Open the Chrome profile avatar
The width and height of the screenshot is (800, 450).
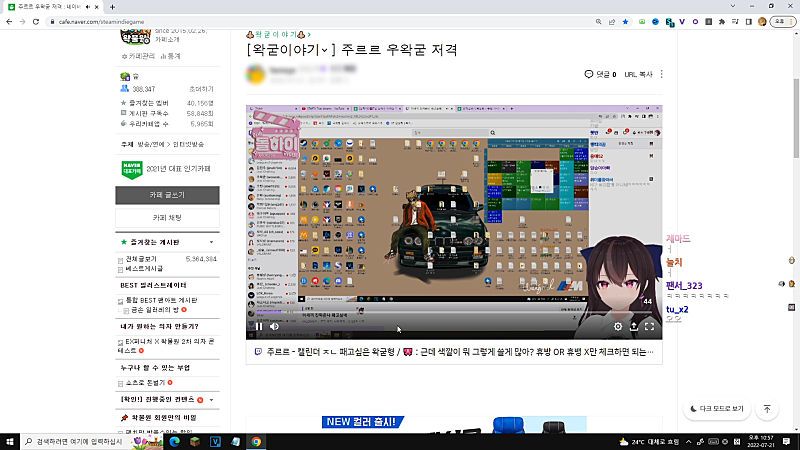click(x=762, y=22)
